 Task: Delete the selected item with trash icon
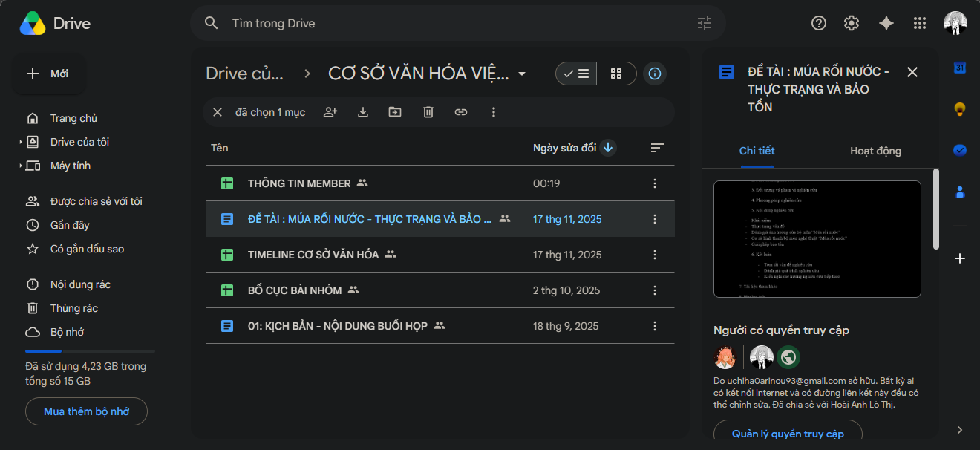click(x=428, y=112)
